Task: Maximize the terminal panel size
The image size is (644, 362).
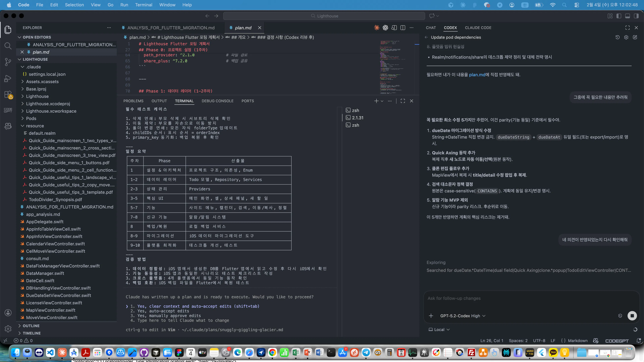Action: 403,101
